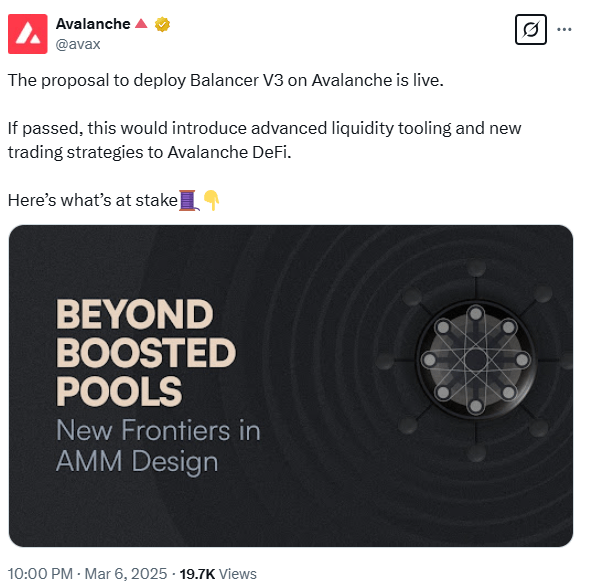Image resolution: width=589 pixels, height=588 pixels.
Task: Open the Avalanche profile avatar
Action: [27, 34]
